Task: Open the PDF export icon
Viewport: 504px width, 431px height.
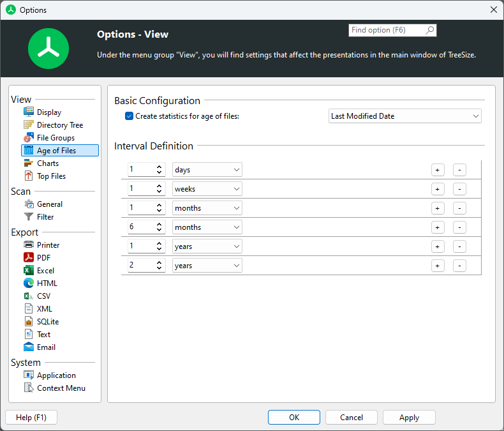Action: pyautogui.click(x=29, y=258)
